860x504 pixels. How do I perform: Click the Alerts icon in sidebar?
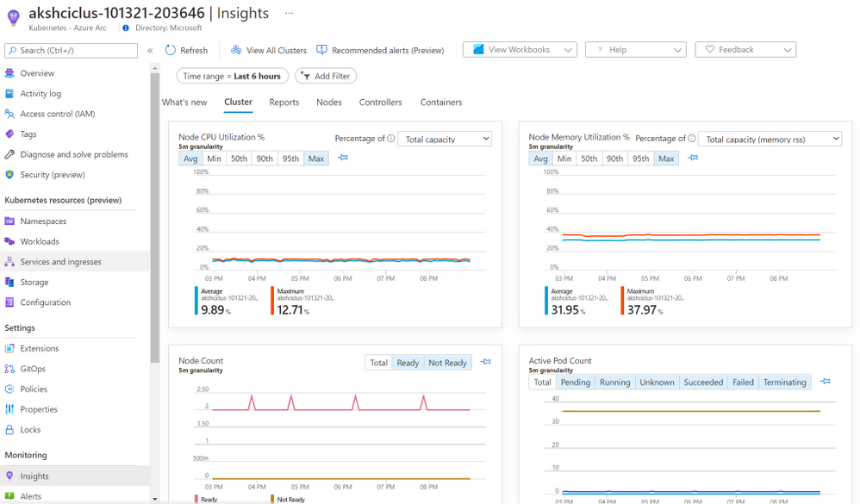pos(9,496)
